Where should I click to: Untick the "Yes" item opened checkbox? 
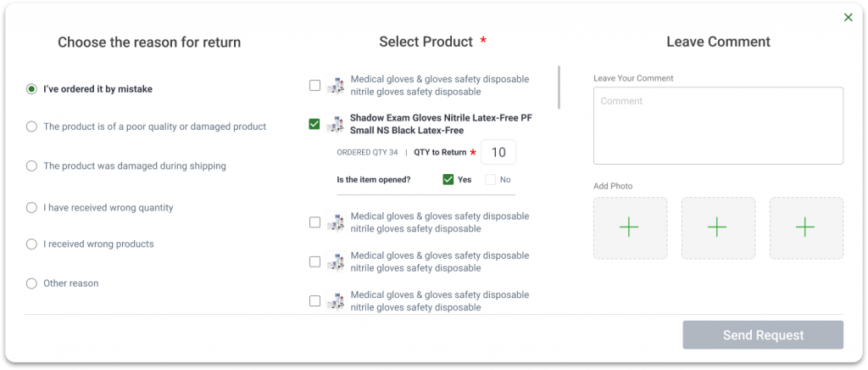tap(448, 179)
